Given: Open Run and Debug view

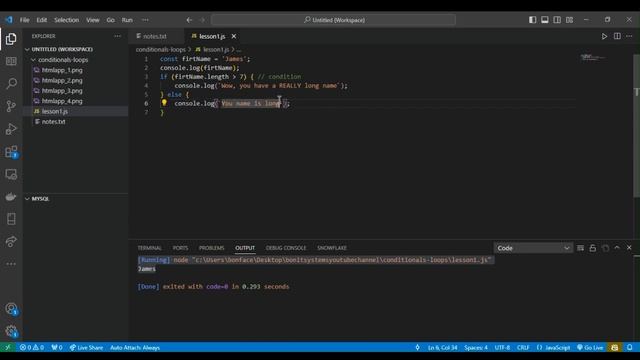Looking at the screenshot, I should tap(11, 129).
